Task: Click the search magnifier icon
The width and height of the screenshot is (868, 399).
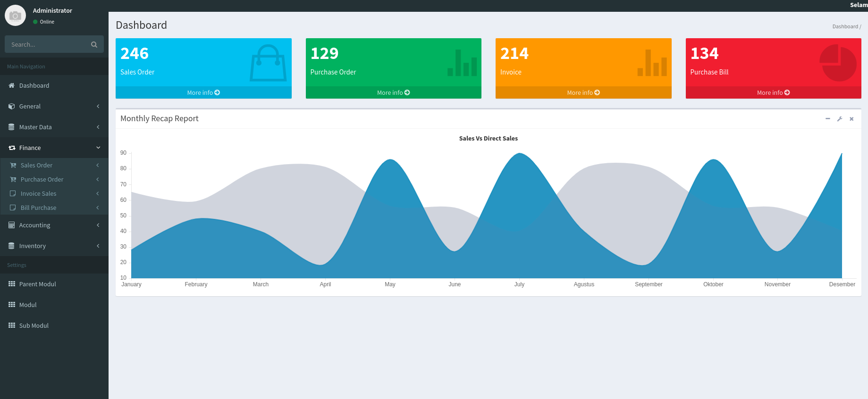Action: coord(94,44)
